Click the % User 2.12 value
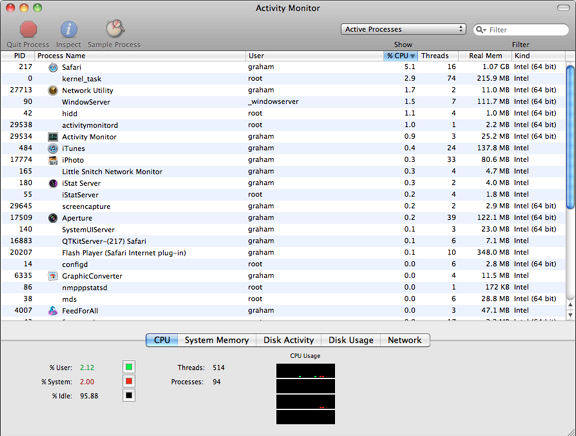This screenshot has width=576, height=436. pos(87,368)
